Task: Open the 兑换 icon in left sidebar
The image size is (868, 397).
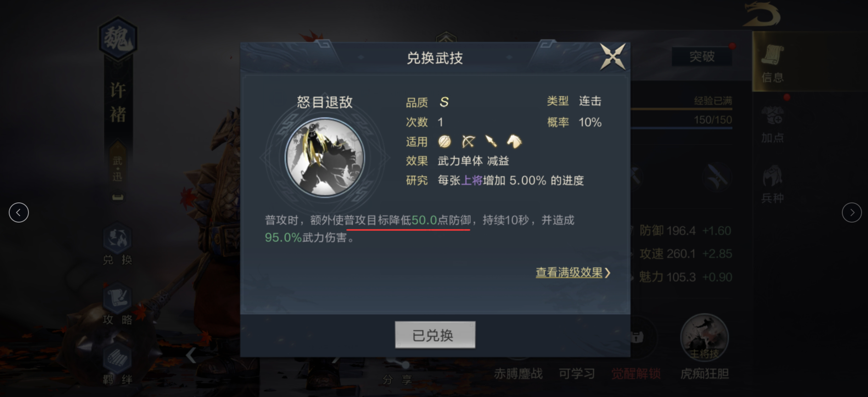Action: (x=118, y=246)
